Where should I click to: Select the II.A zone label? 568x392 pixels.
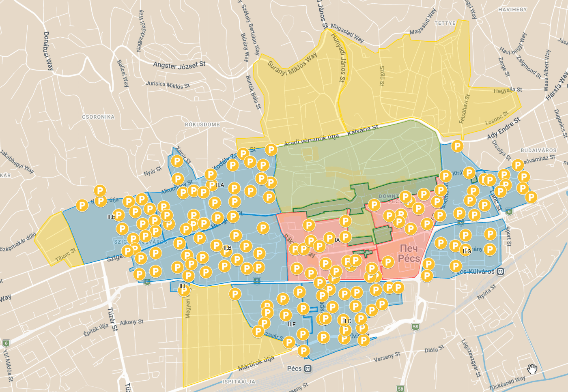[x=220, y=185]
